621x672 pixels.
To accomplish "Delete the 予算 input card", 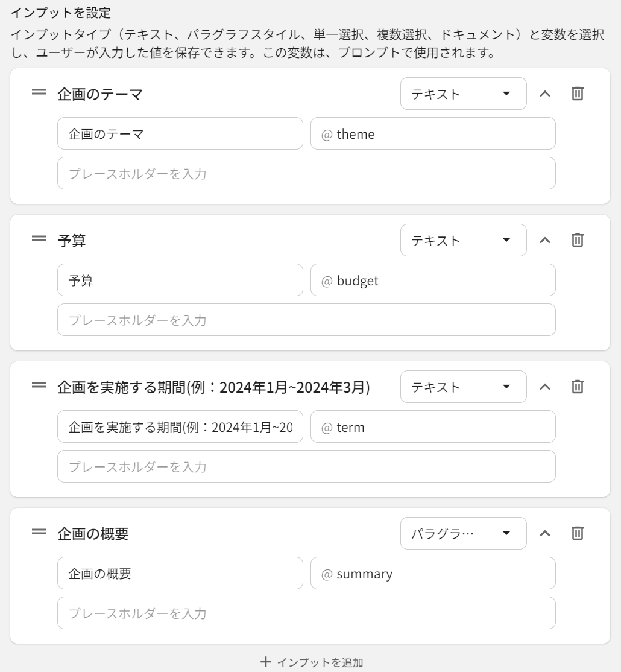I will tap(577, 240).
